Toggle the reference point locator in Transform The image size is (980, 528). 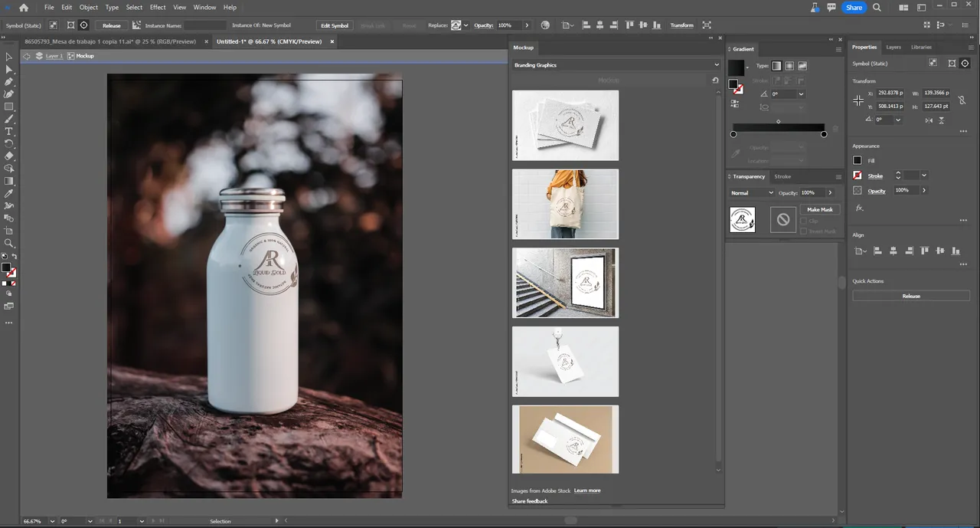tap(858, 100)
